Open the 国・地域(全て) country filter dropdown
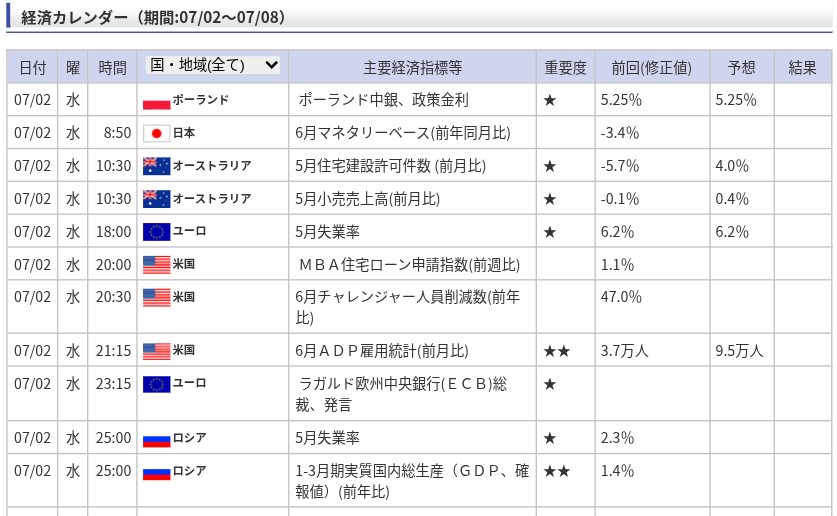 tap(212, 65)
